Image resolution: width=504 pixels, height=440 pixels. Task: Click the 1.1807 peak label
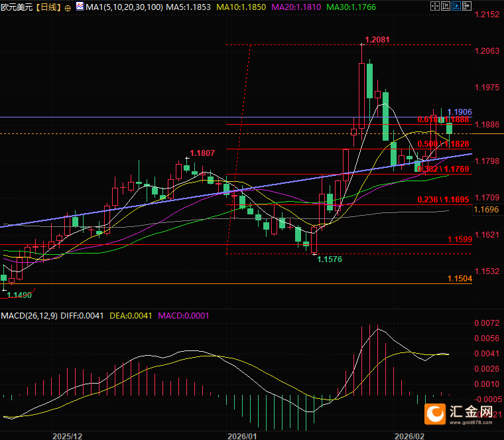pos(202,153)
